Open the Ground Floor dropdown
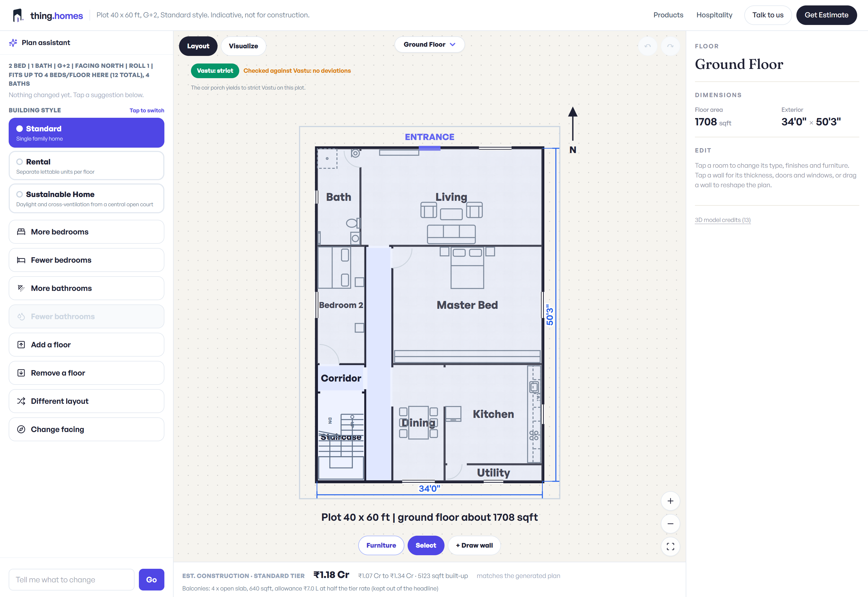This screenshot has width=868, height=597. 429,45
